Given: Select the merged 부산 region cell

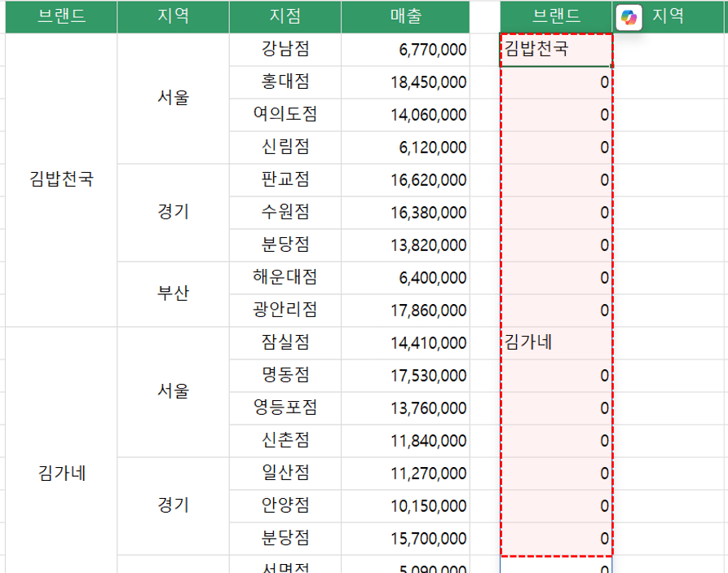Looking at the screenshot, I should [173, 293].
